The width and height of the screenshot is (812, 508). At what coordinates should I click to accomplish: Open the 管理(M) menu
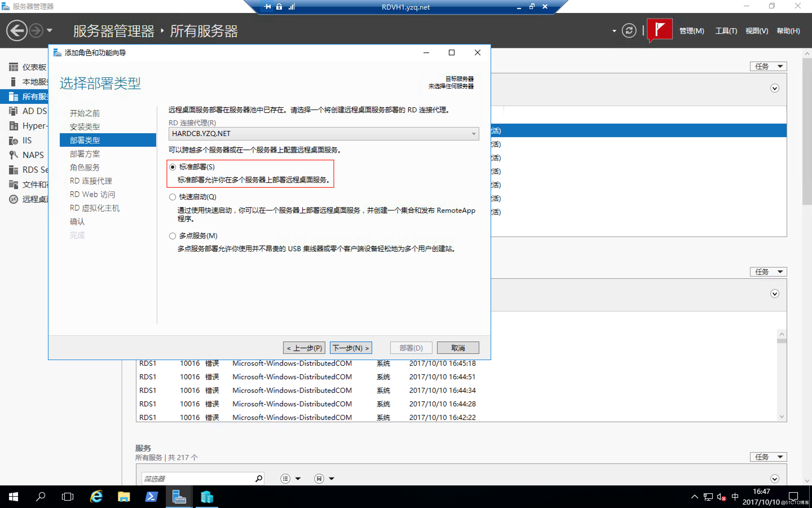pos(692,31)
